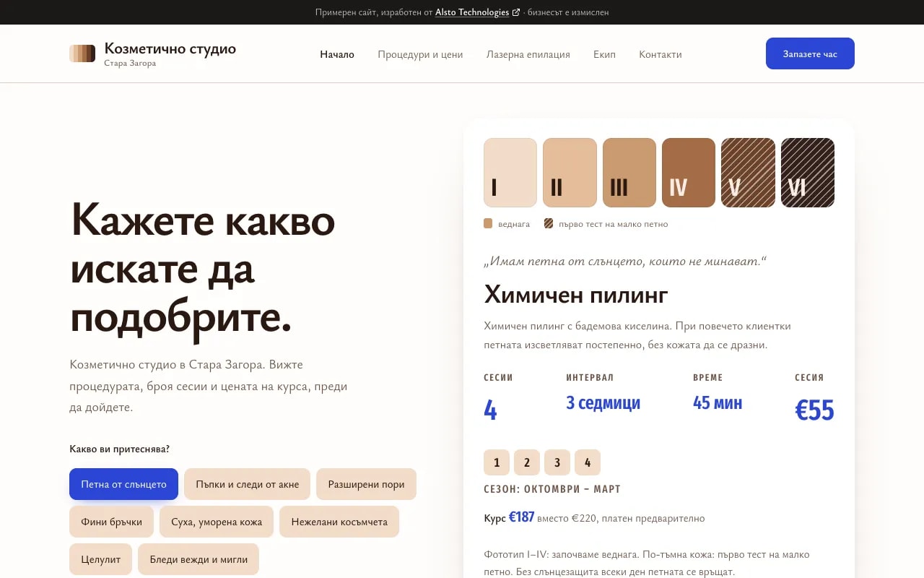
Task: Click session box number 1
Action: (497, 462)
